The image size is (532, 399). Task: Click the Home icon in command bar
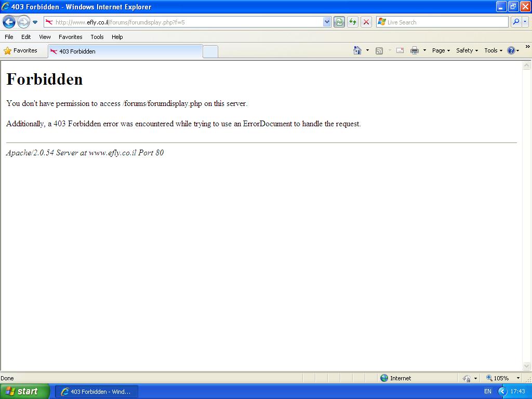[x=357, y=50]
